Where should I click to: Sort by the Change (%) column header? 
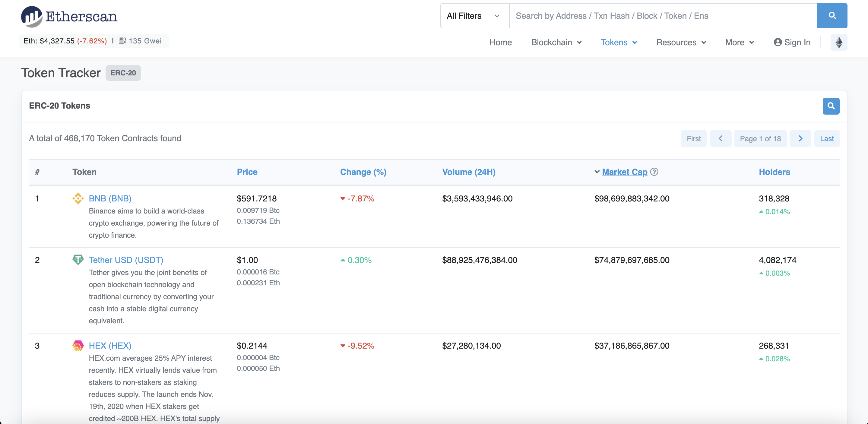[363, 172]
